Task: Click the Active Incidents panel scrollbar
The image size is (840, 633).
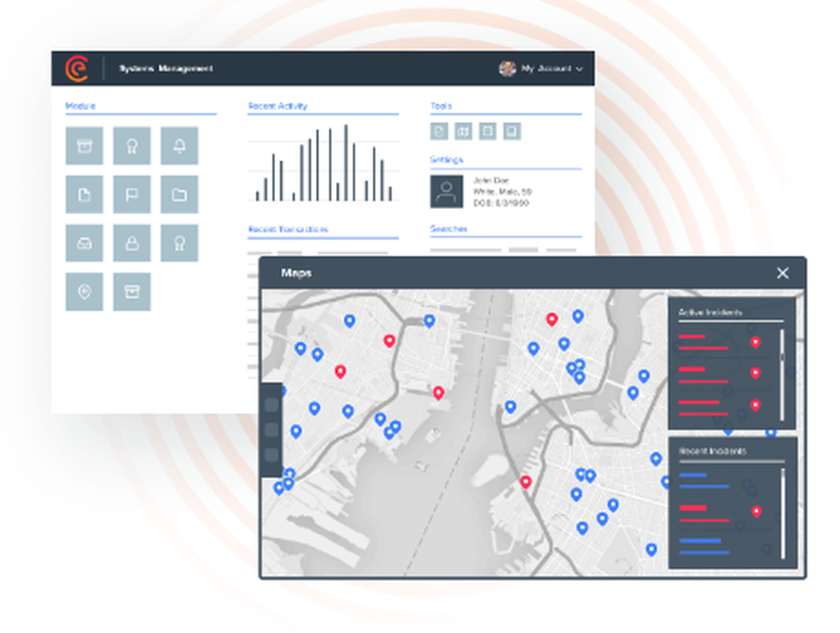Action: 782,374
